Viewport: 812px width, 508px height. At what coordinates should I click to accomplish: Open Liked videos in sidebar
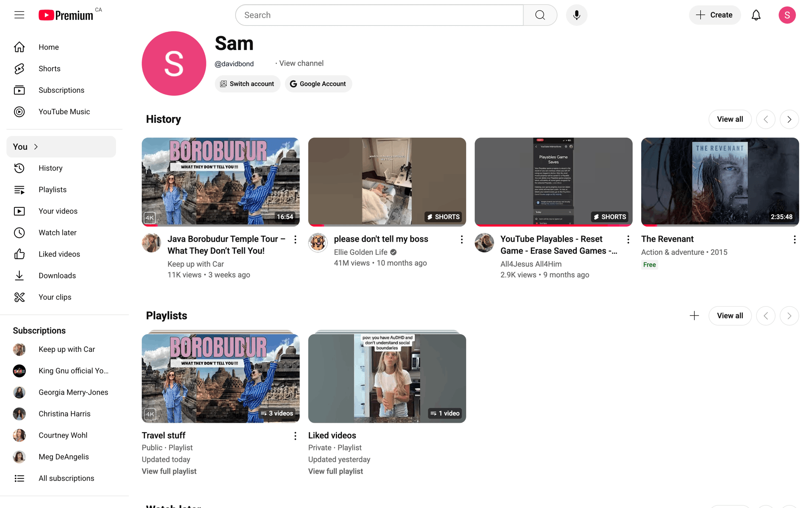tap(61, 254)
